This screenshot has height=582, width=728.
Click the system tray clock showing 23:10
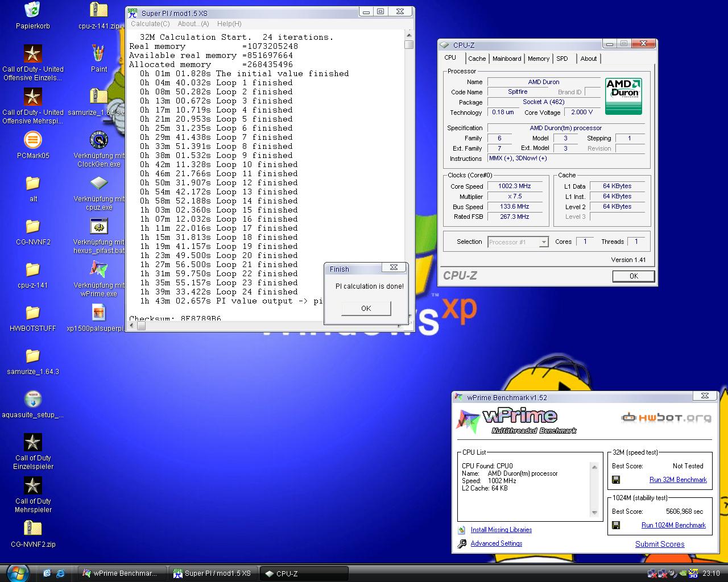click(x=711, y=573)
